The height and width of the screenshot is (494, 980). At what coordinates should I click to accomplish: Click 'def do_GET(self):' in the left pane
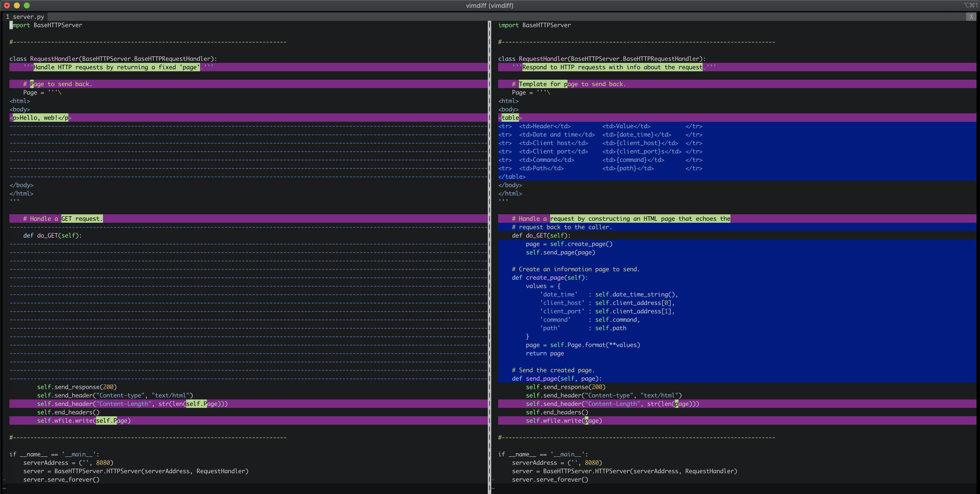52,235
